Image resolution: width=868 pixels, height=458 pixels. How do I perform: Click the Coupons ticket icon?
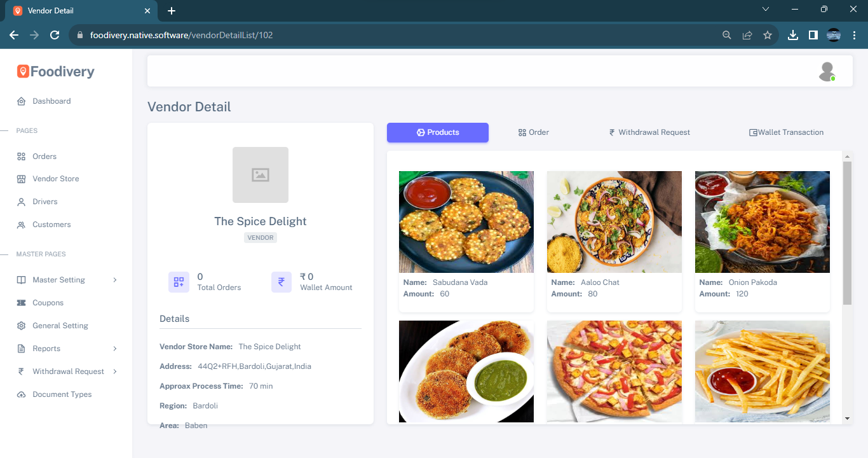coord(21,303)
